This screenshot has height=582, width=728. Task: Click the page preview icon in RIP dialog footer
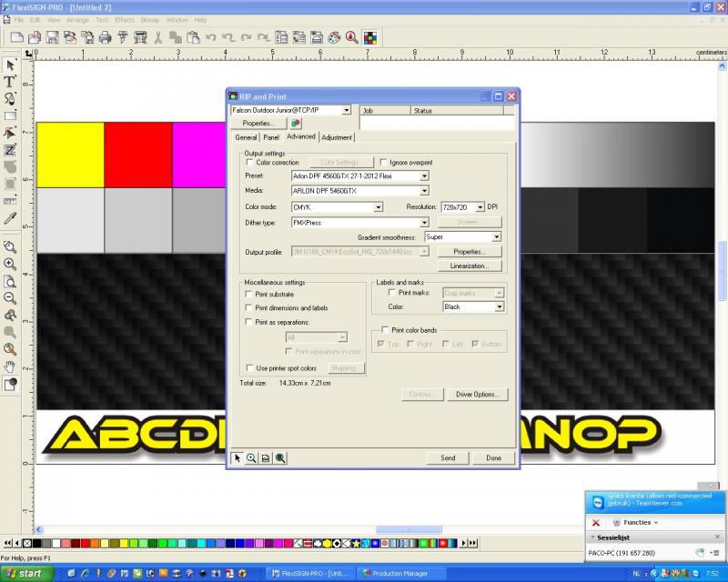266,458
